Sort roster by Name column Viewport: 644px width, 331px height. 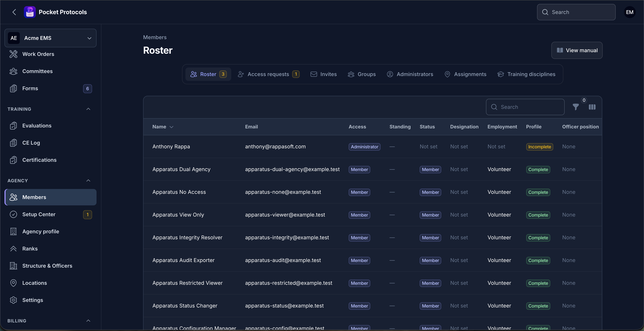pos(163,127)
